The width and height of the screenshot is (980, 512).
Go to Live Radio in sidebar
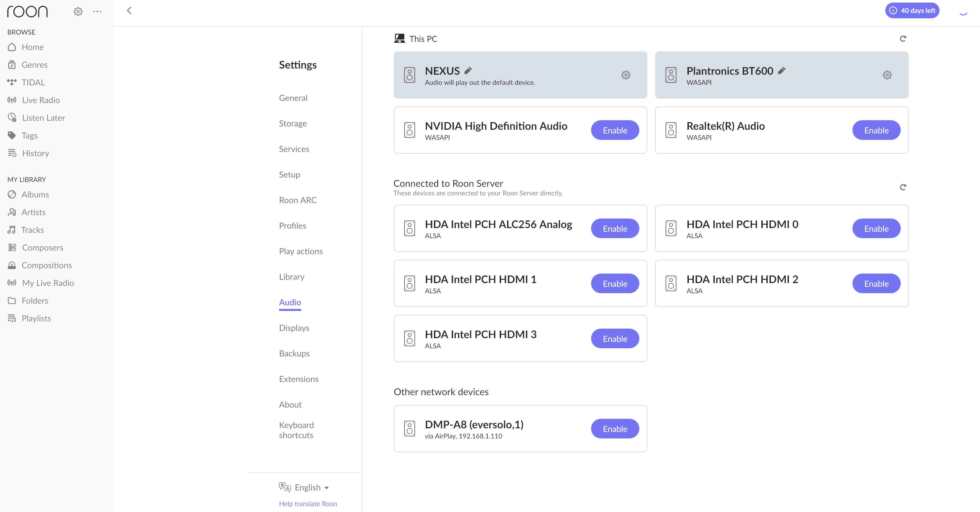click(41, 100)
